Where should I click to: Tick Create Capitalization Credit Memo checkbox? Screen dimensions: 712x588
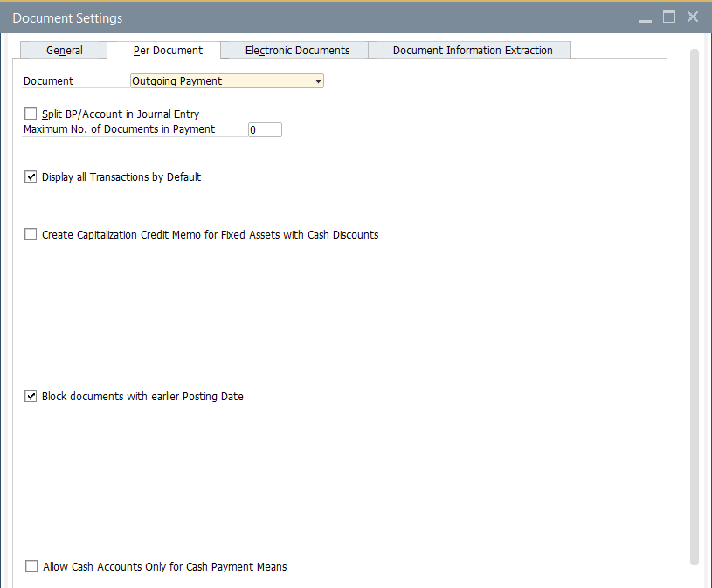point(31,234)
